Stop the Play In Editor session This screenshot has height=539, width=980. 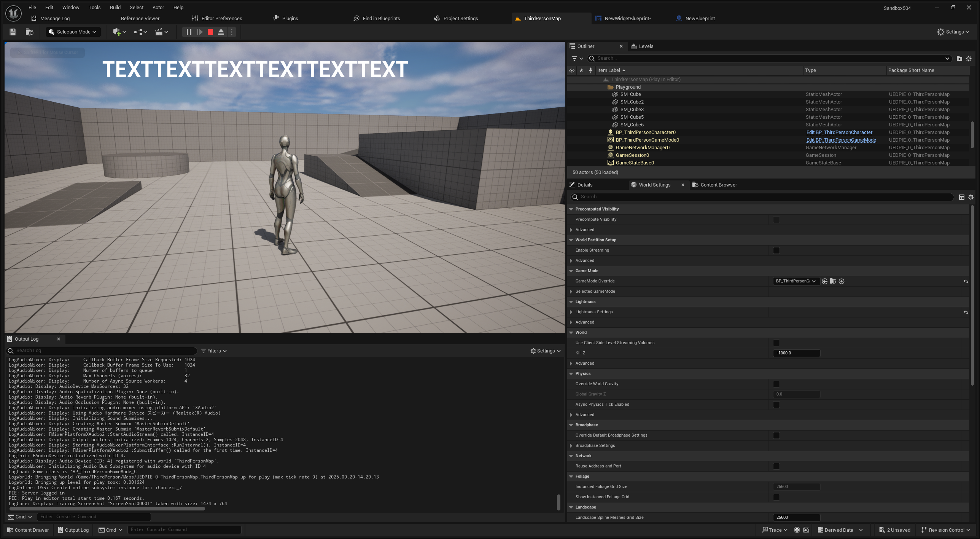click(x=210, y=32)
